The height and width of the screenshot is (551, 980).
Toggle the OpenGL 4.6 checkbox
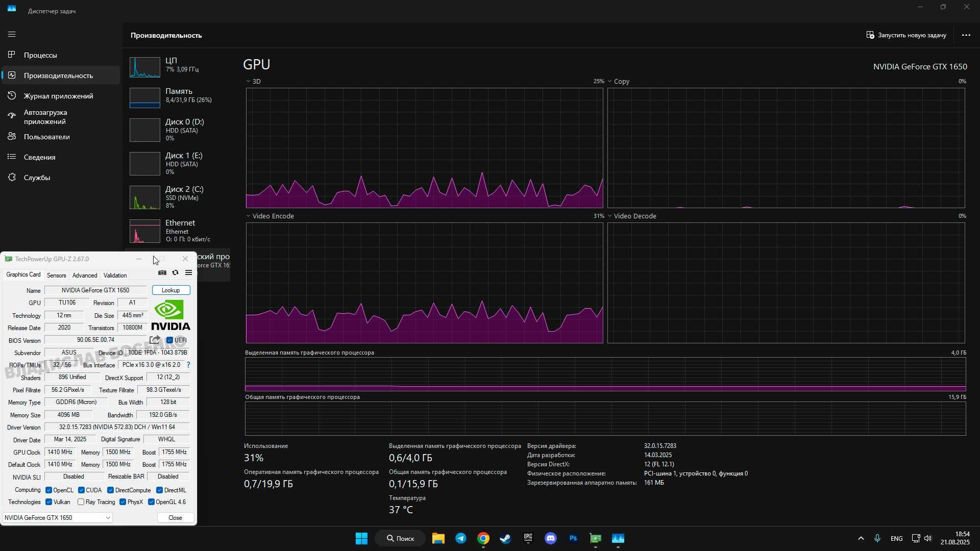pos(152,502)
